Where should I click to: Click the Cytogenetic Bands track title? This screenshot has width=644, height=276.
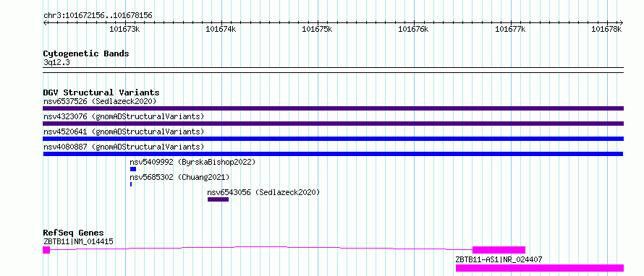tap(86, 53)
